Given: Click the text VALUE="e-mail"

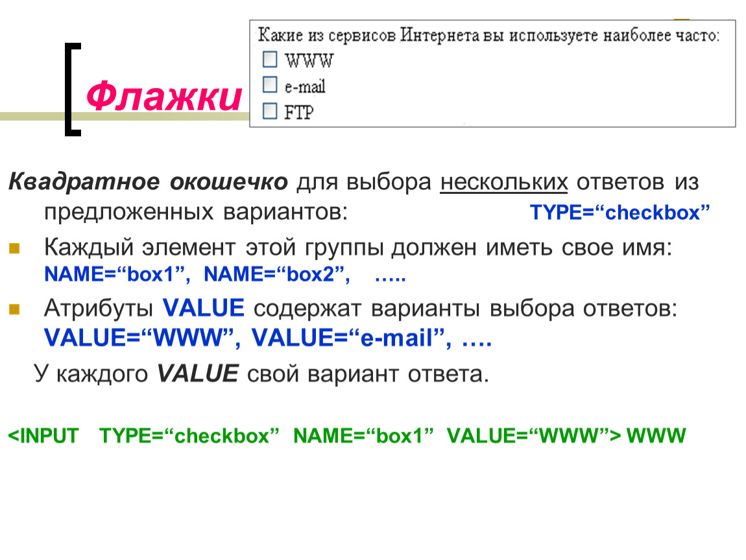Looking at the screenshot, I should (x=351, y=338).
